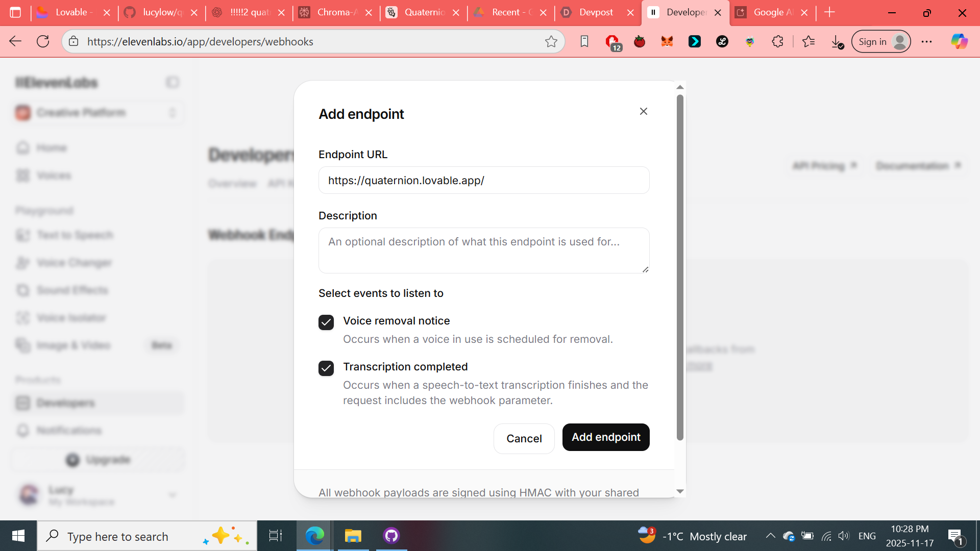Open Settings and more ellipsis menu
This screenshot has width=980, height=551.
coord(926,41)
